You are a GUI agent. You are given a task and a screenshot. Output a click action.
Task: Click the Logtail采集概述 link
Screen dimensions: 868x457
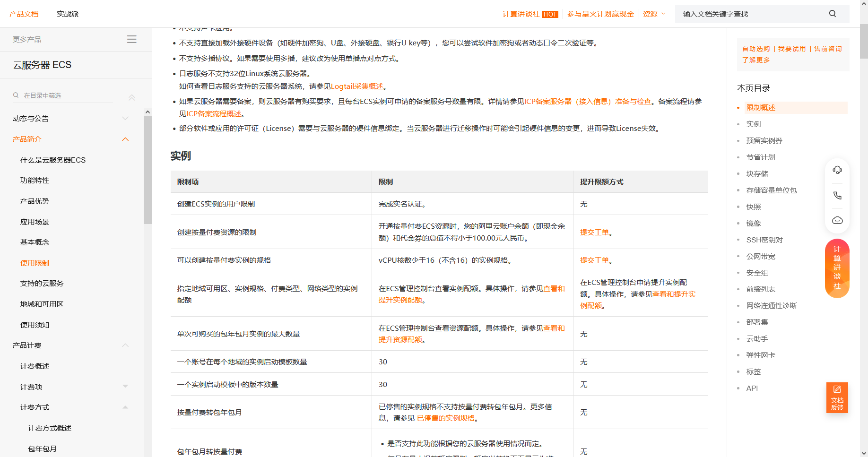(357, 86)
